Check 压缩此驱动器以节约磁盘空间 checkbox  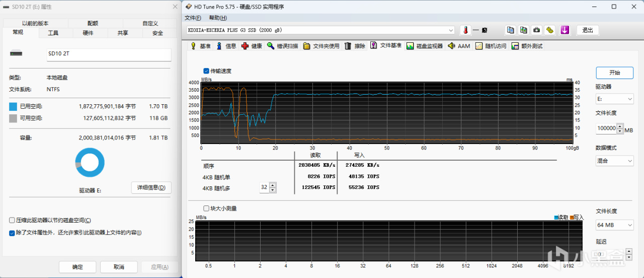12,220
